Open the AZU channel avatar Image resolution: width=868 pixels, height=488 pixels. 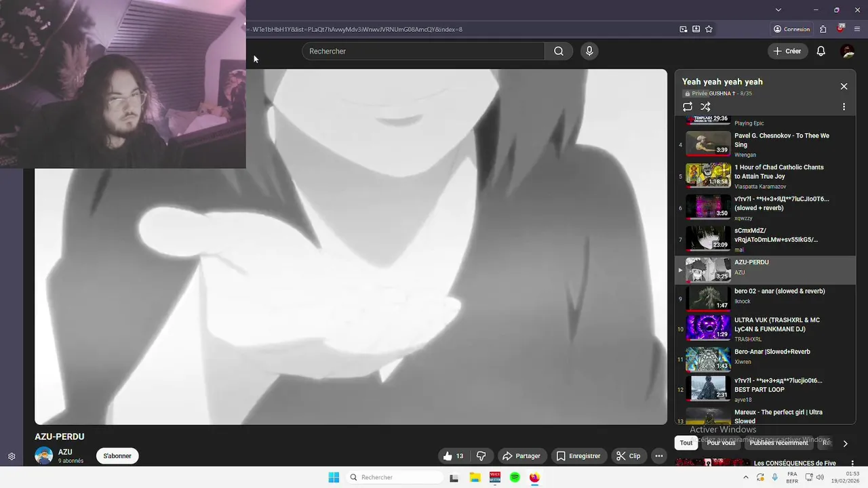pyautogui.click(x=43, y=456)
